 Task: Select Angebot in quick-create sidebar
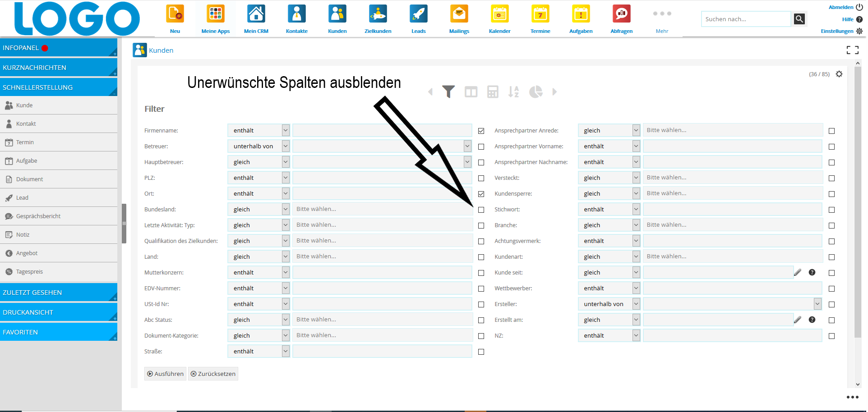[27, 253]
